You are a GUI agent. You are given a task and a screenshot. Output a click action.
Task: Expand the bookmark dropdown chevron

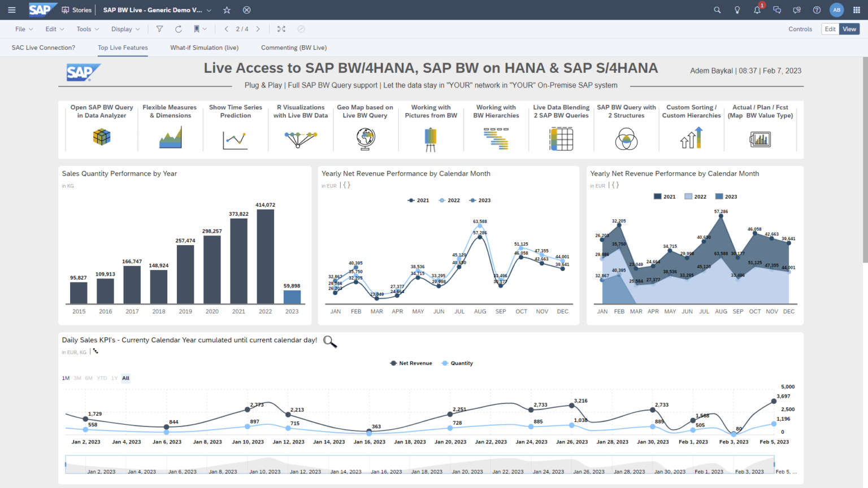(205, 29)
